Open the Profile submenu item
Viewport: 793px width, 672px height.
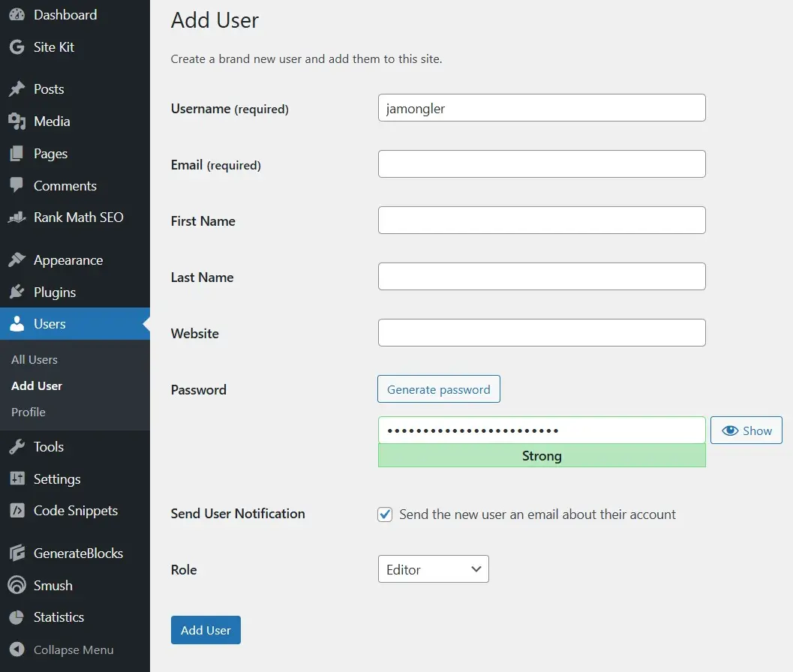pyautogui.click(x=29, y=412)
